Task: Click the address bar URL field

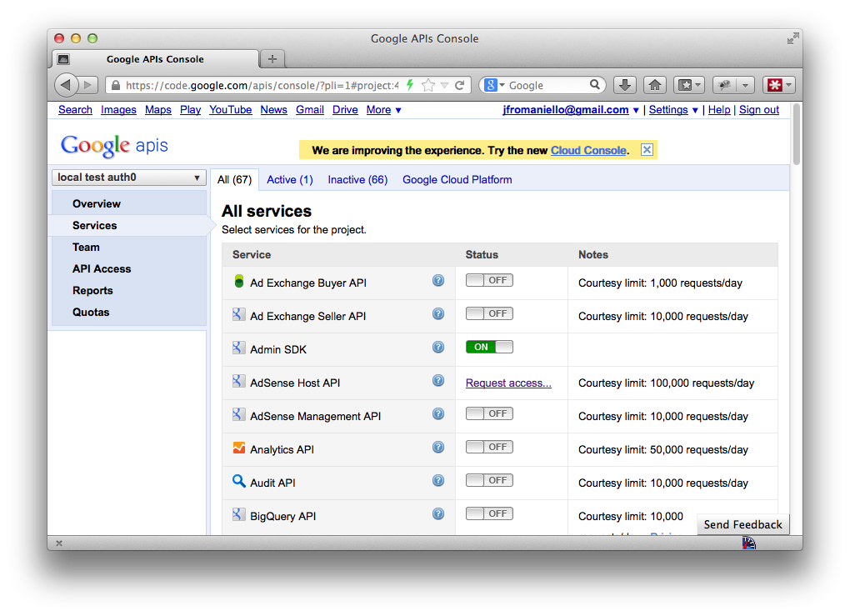Action: (262, 85)
